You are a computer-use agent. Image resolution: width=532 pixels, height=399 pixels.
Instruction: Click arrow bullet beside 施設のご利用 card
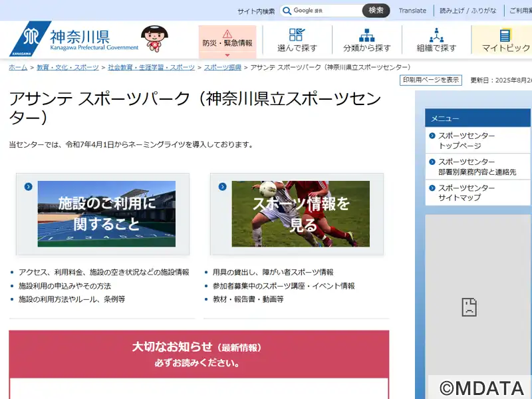29,187
